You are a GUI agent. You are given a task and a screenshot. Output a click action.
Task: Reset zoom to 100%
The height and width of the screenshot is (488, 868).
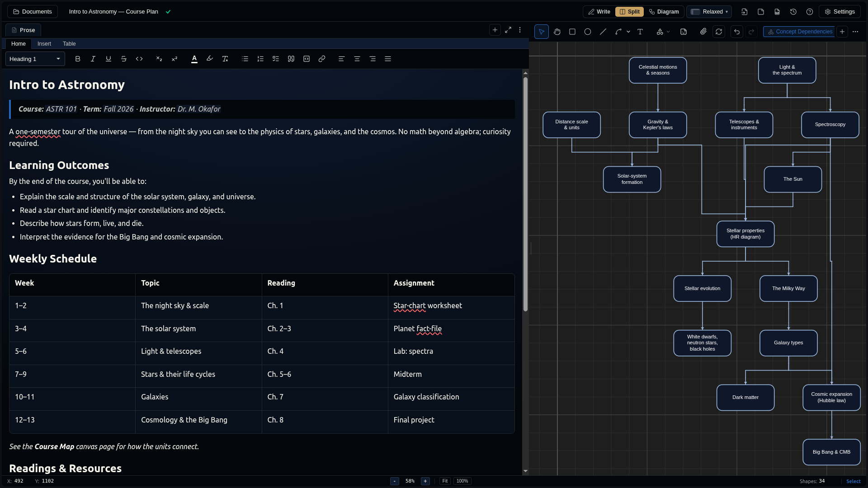point(462,481)
